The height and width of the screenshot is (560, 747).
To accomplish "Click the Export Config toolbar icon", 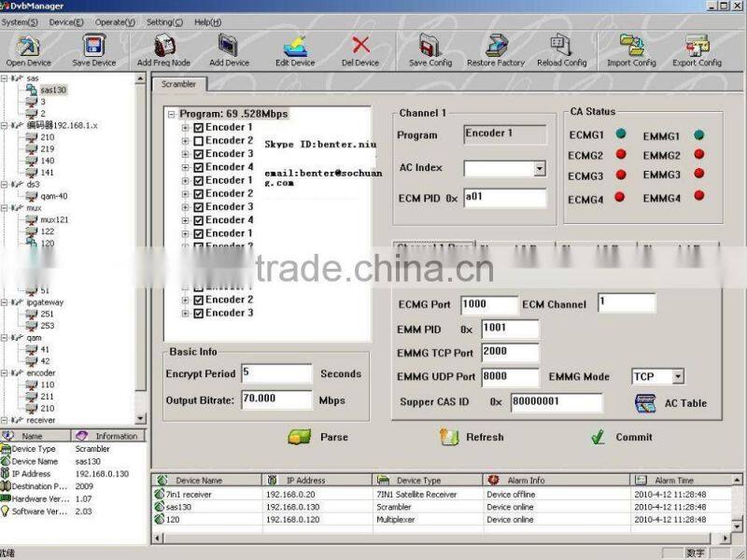I will coord(697,45).
